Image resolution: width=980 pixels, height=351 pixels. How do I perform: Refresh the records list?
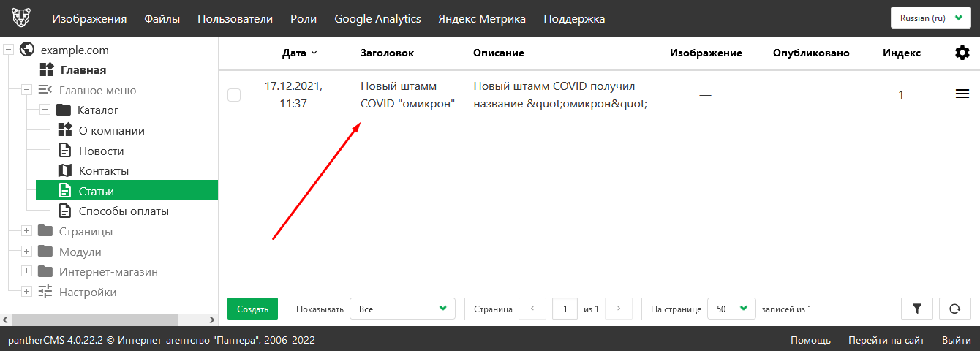point(954,309)
